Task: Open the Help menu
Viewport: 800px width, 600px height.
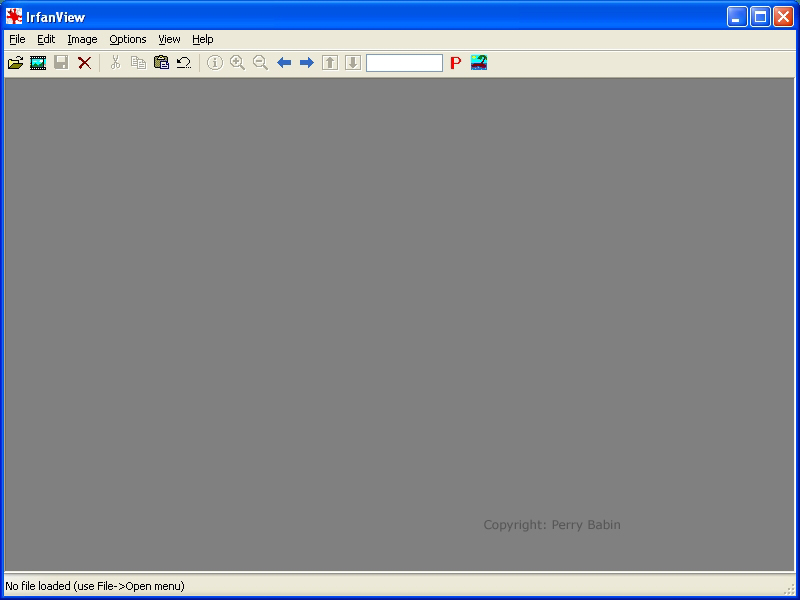Action: click(203, 39)
